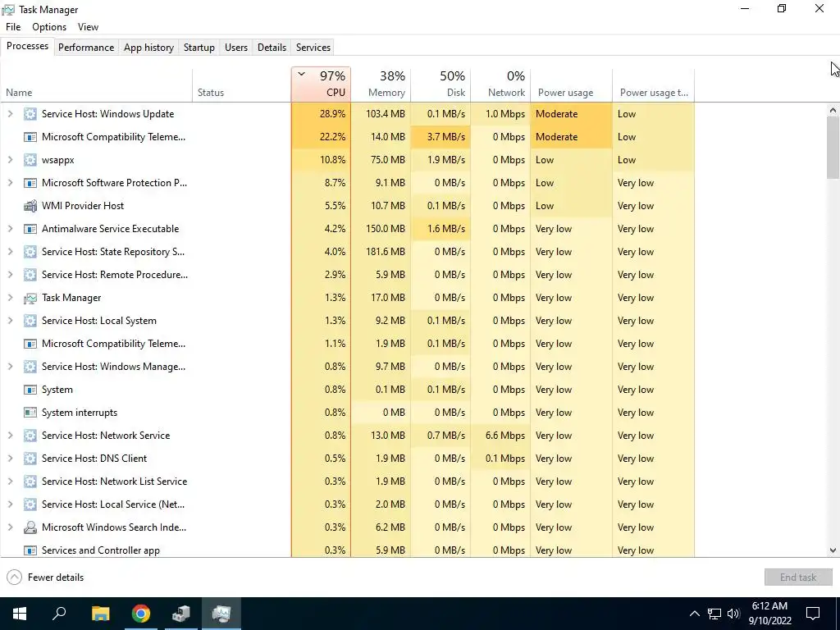This screenshot has width=840, height=630.
Task: Switch to the Performance tab
Action: 86,47
